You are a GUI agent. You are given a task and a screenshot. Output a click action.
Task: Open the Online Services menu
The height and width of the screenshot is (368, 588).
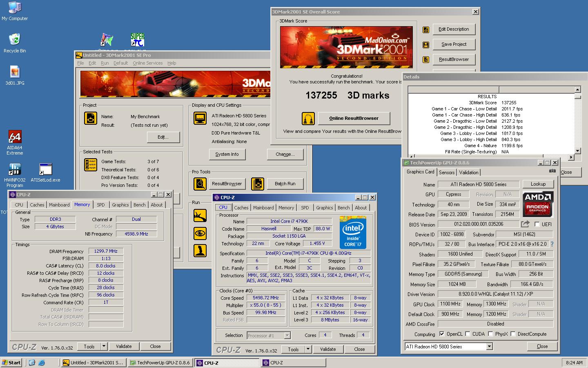click(x=147, y=63)
